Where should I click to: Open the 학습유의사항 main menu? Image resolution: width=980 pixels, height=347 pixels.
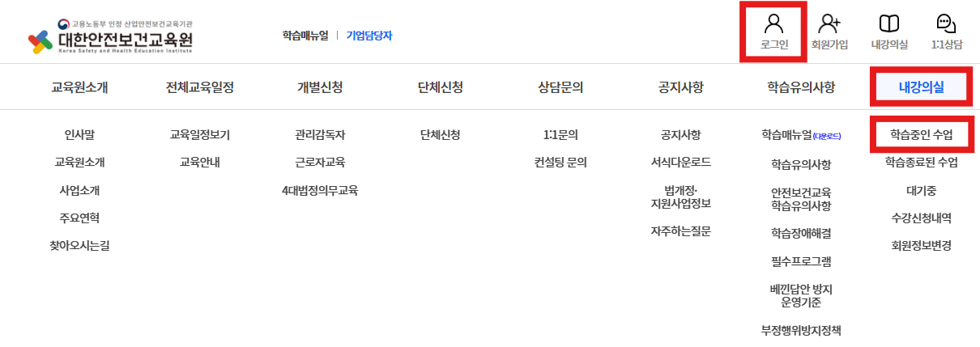tap(801, 87)
